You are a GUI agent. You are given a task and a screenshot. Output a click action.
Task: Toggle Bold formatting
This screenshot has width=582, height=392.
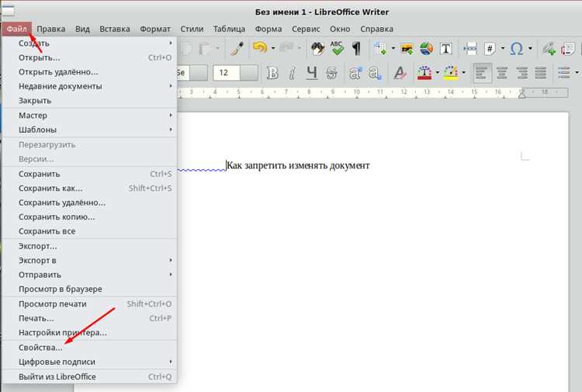(272, 73)
